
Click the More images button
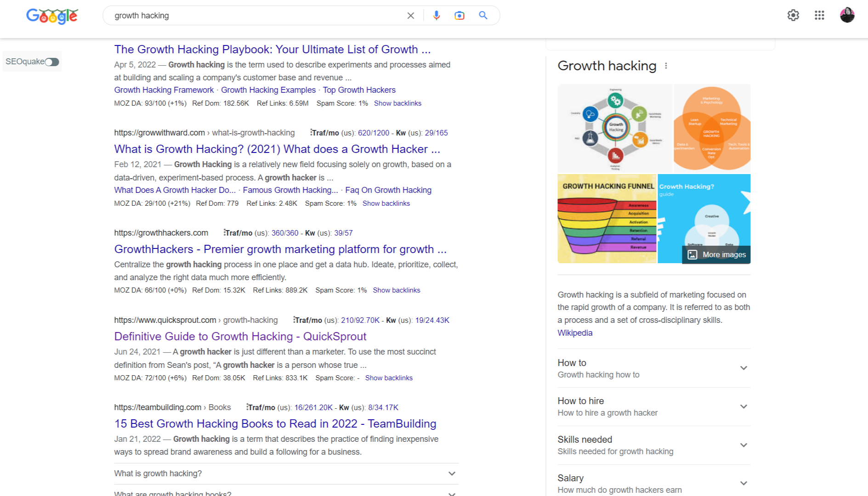(716, 254)
